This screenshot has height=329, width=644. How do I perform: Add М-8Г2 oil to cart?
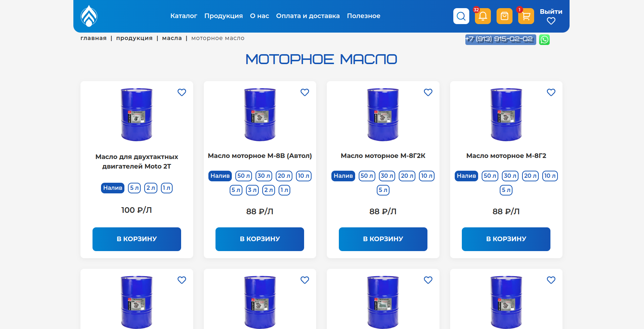pyautogui.click(x=506, y=239)
